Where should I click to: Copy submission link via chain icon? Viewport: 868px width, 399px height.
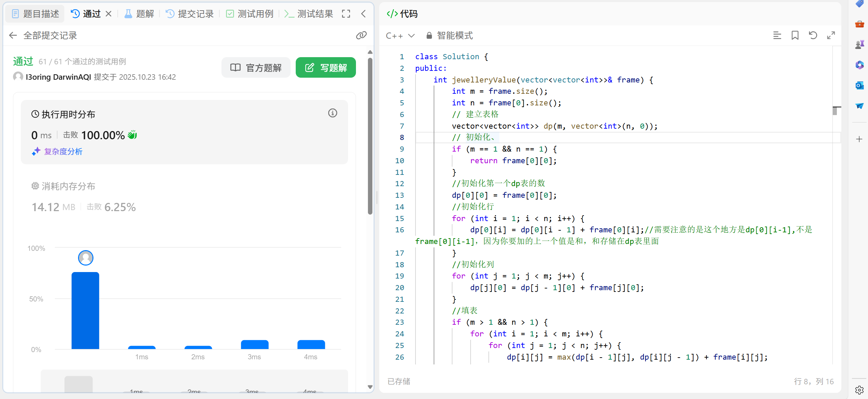(x=361, y=35)
